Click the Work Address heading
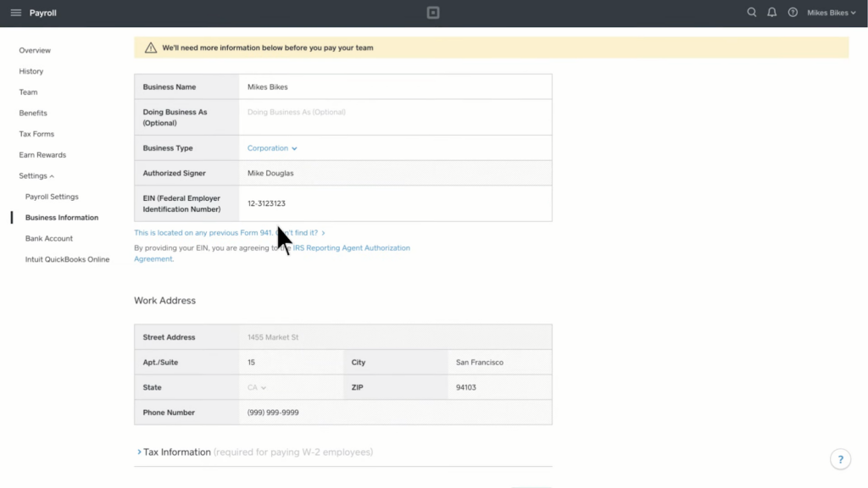868x488 pixels. (x=165, y=301)
